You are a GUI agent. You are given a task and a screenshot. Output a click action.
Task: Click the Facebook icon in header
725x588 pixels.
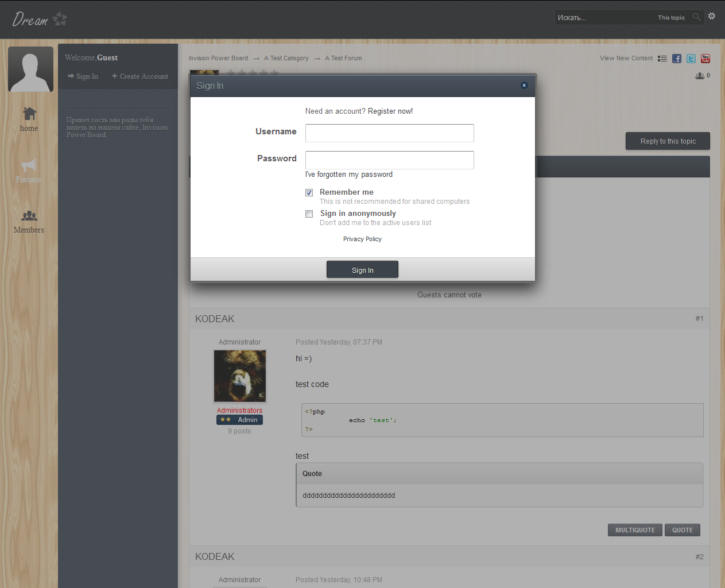(x=677, y=59)
